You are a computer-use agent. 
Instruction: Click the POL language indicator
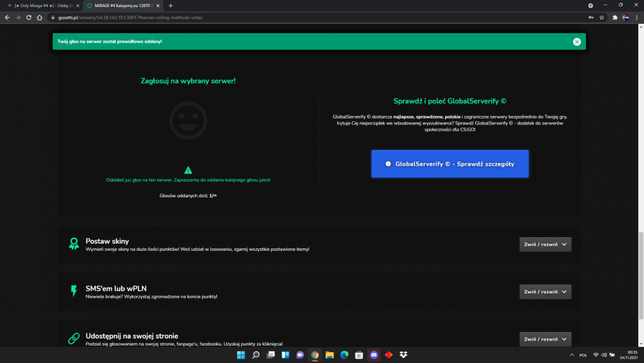click(583, 355)
